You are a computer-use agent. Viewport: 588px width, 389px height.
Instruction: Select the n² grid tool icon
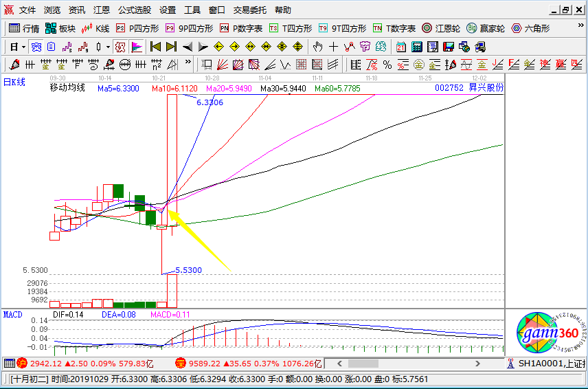(x=157, y=65)
